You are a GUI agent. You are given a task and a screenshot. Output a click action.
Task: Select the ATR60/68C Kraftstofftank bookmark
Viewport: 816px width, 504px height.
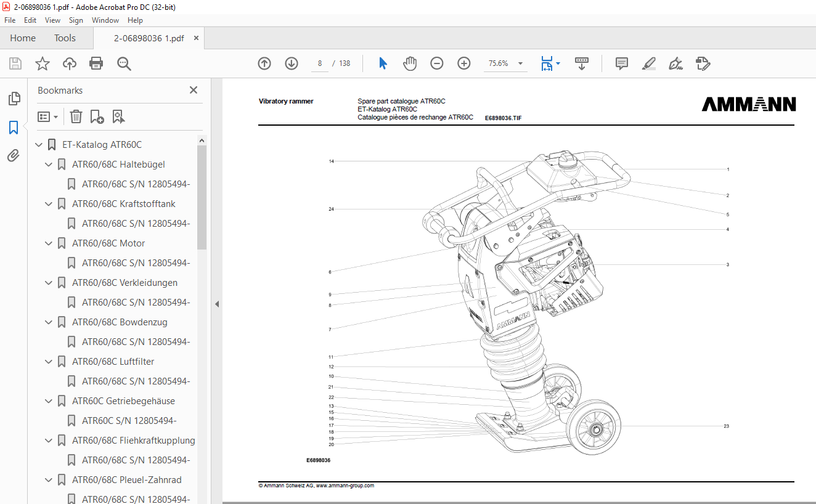[x=124, y=204]
